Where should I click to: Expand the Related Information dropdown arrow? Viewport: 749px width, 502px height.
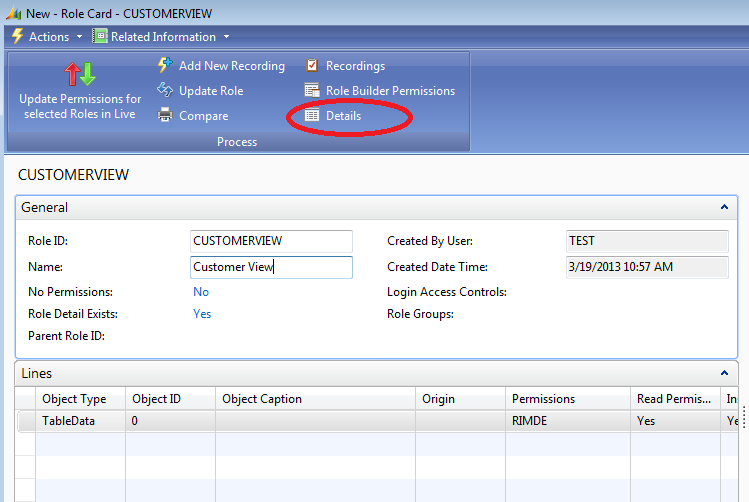pos(226,37)
